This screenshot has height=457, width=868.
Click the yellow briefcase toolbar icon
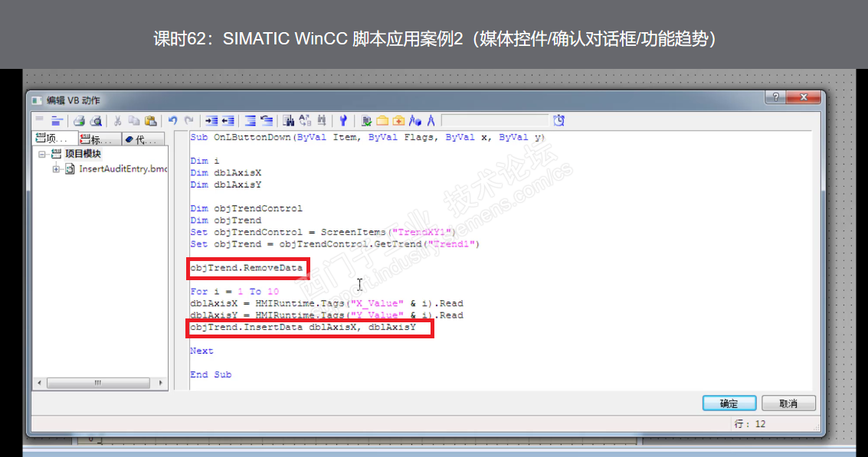(x=382, y=121)
